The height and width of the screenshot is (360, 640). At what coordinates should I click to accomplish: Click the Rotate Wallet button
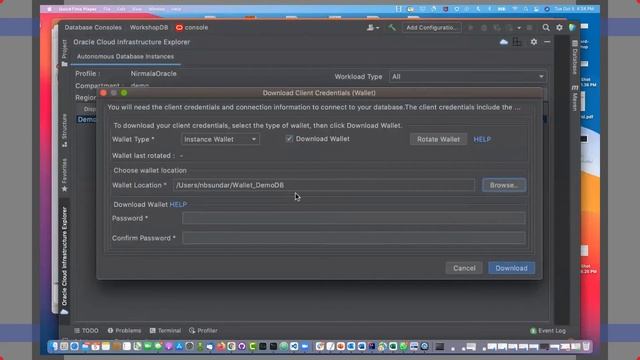coord(438,139)
